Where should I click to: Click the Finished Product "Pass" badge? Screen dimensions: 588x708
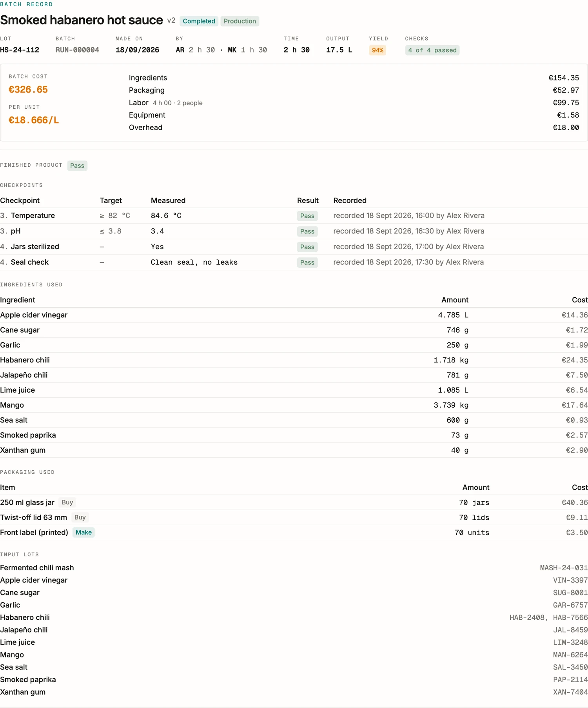tap(77, 166)
